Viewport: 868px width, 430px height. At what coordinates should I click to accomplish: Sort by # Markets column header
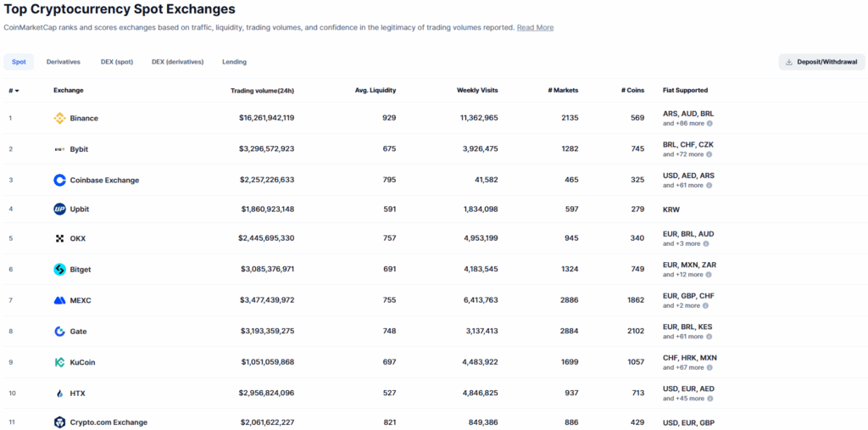[563, 90]
